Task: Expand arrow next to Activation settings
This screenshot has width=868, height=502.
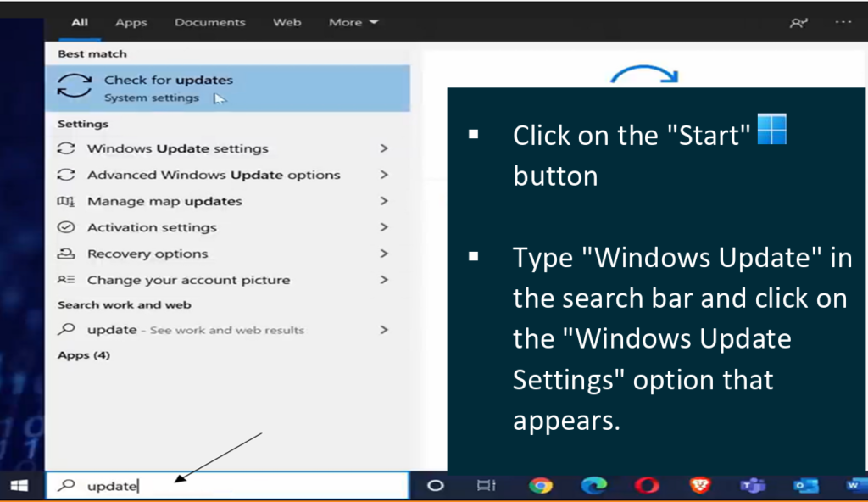Action: (x=384, y=227)
